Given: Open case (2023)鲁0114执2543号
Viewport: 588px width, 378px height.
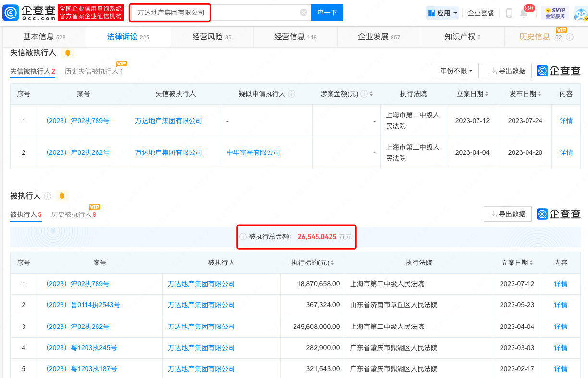Looking at the screenshot, I should 82,305.
